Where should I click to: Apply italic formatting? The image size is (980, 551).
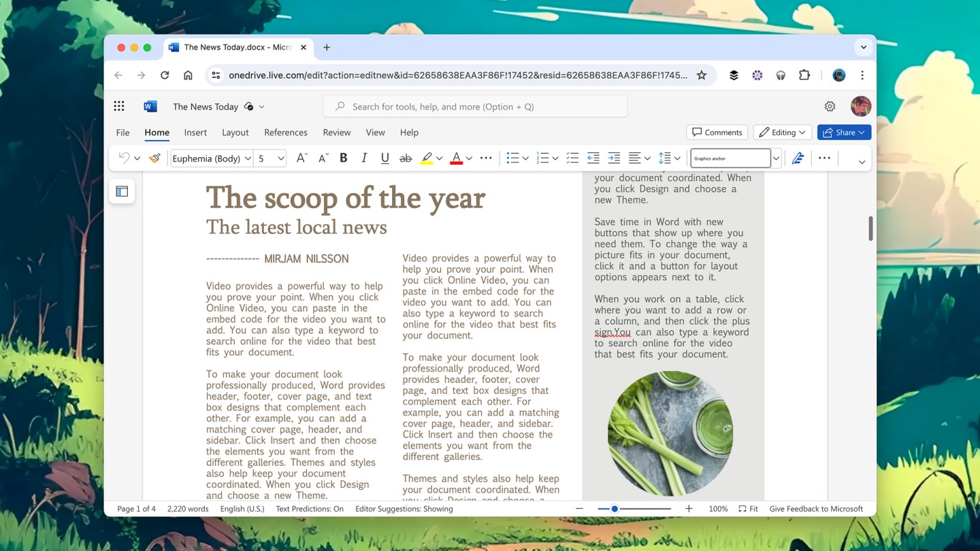[364, 158]
